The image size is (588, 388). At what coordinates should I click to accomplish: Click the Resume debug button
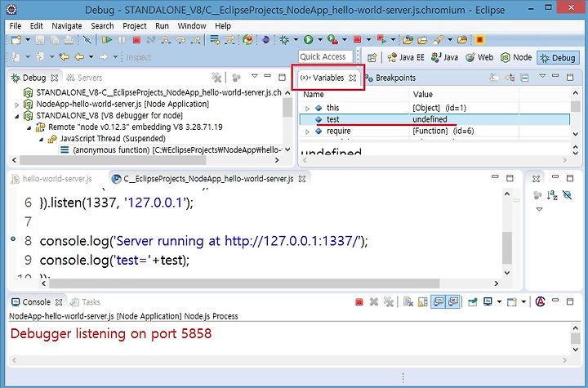tap(107, 40)
